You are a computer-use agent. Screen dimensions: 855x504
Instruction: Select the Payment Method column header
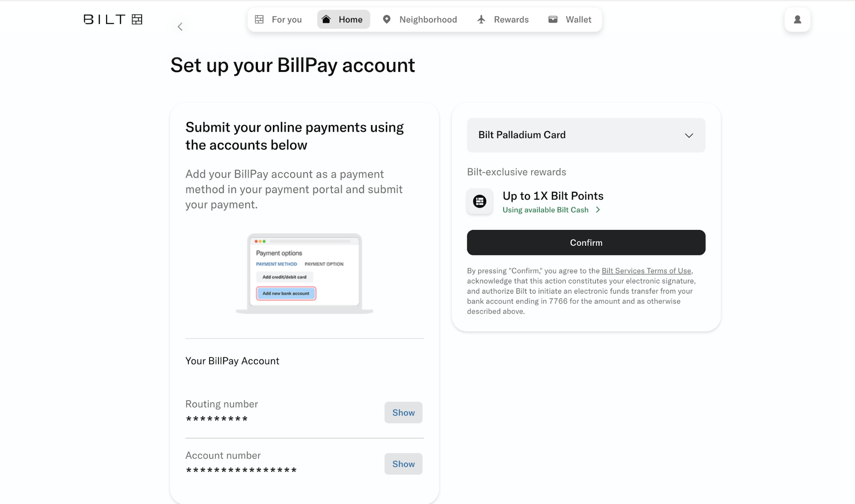(276, 264)
